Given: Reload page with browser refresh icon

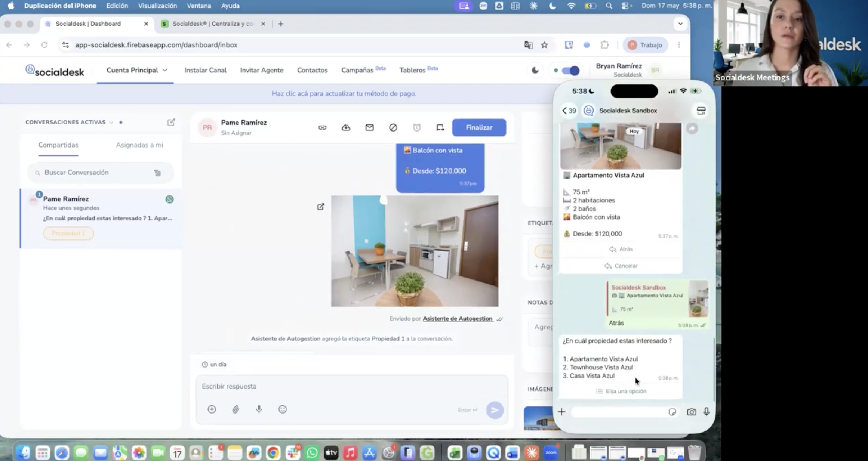Looking at the screenshot, I should (44, 45).
